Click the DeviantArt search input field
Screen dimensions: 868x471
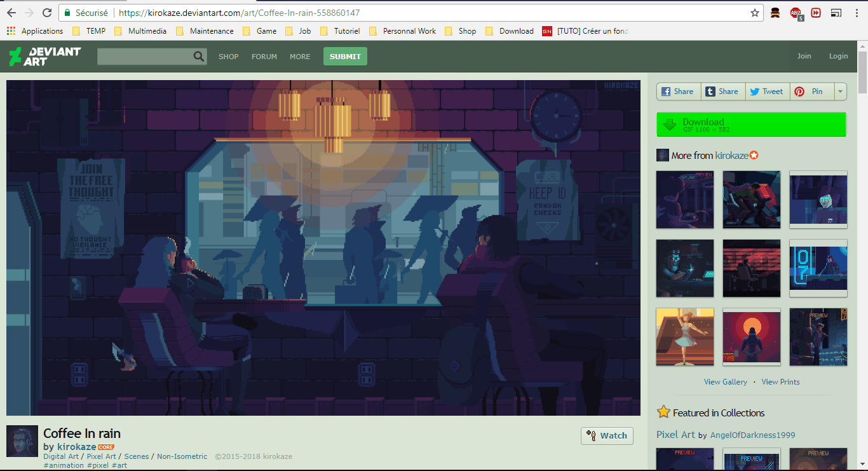click(144, 57)
